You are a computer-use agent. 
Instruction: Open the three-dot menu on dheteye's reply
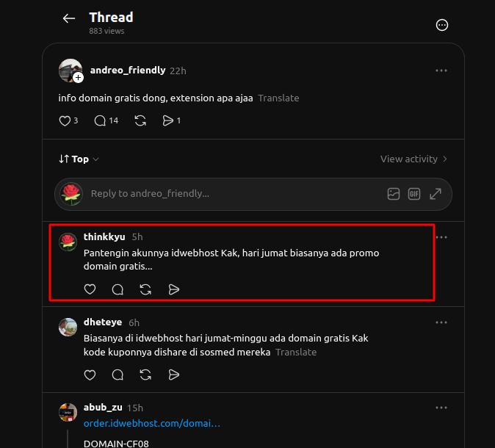coord(441,322)
